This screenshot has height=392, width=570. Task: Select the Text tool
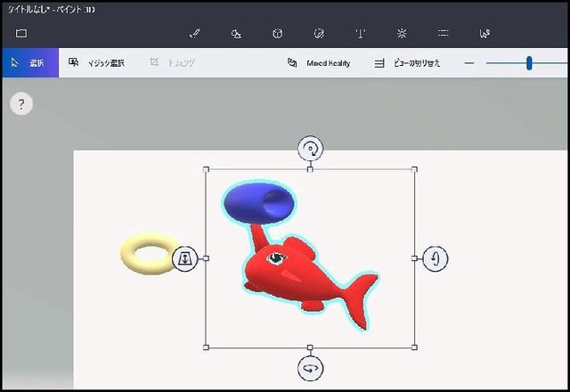360,34
